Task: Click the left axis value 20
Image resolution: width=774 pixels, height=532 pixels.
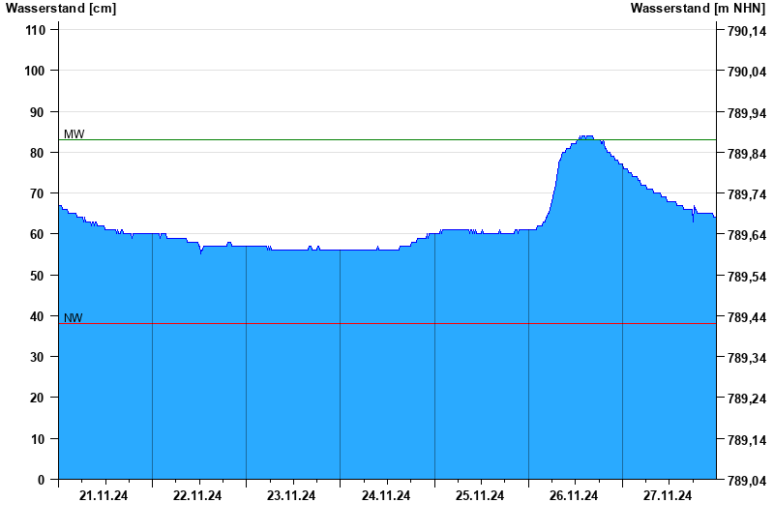Action: tap(38, 398)
